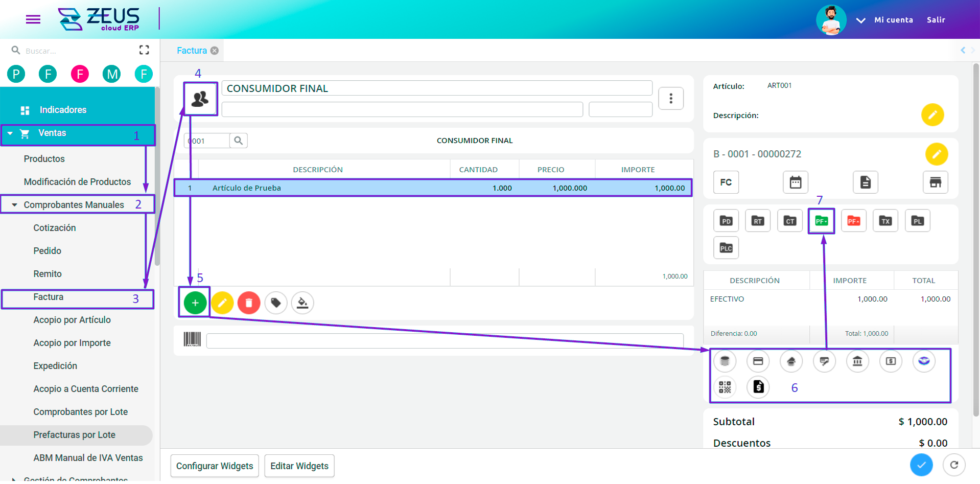Click the green plus button to add item

click(x=194, y=303)
